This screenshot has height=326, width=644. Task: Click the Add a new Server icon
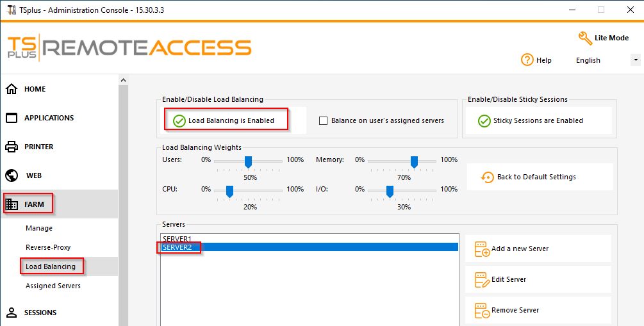click(x=482, y=249)
